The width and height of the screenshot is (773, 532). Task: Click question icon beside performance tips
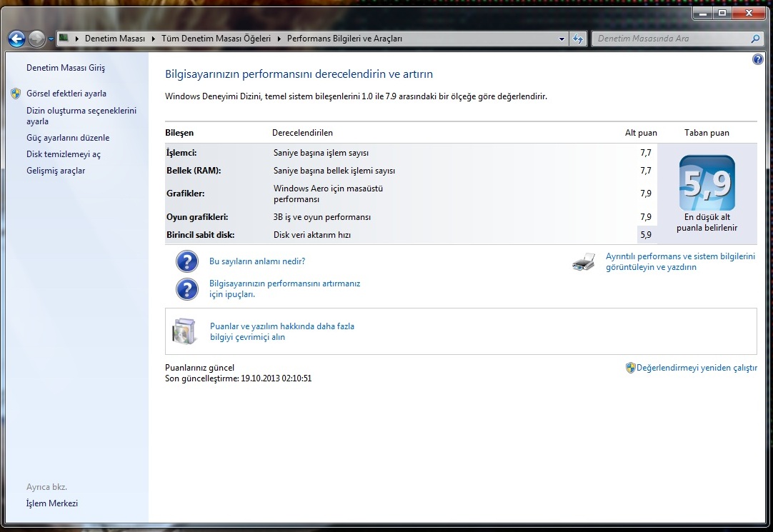[x=187, y=289]
